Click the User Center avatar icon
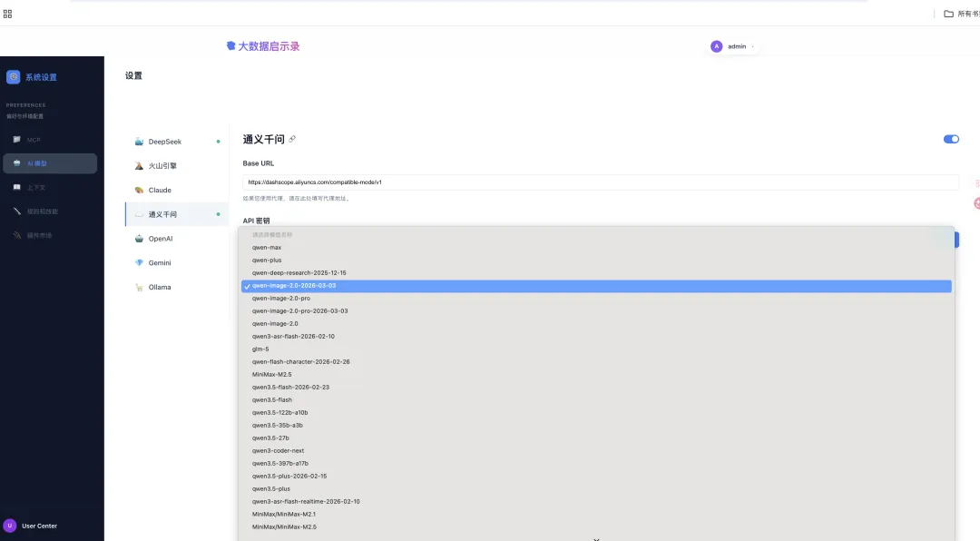Screen dimensions: 980x541 coord(9,526)
